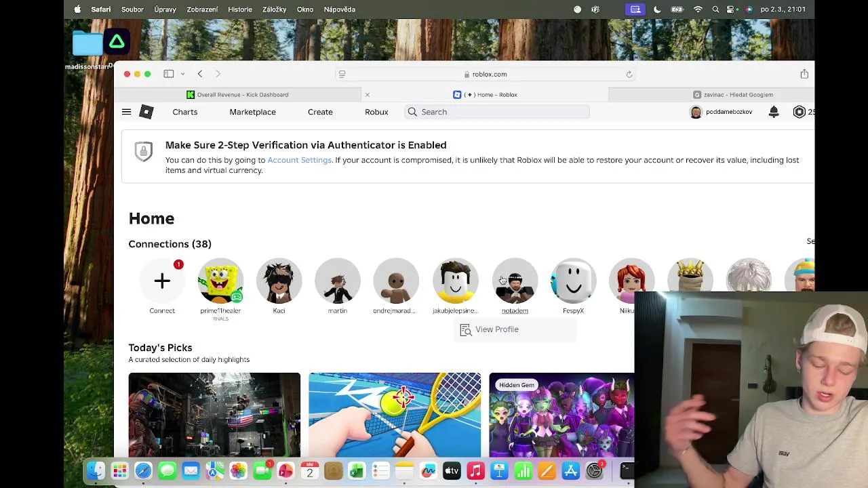Expand the sidebar tab group dropdown arrow
The image size is (868, 488).
[x=182, y=74]
